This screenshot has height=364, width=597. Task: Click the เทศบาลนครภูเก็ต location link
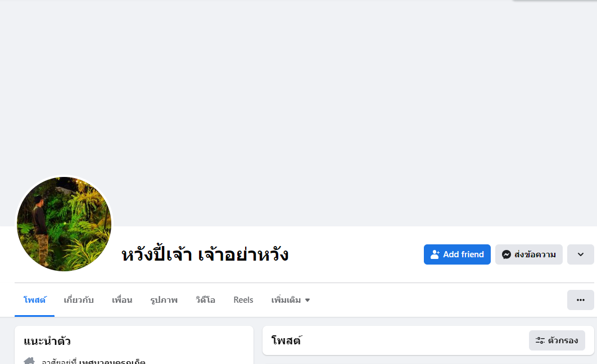point(112,362)
